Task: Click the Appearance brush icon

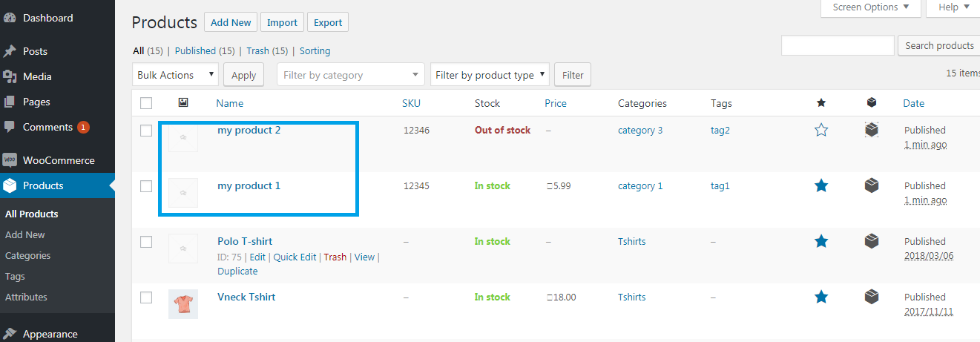Action: (x=10, y=334)
